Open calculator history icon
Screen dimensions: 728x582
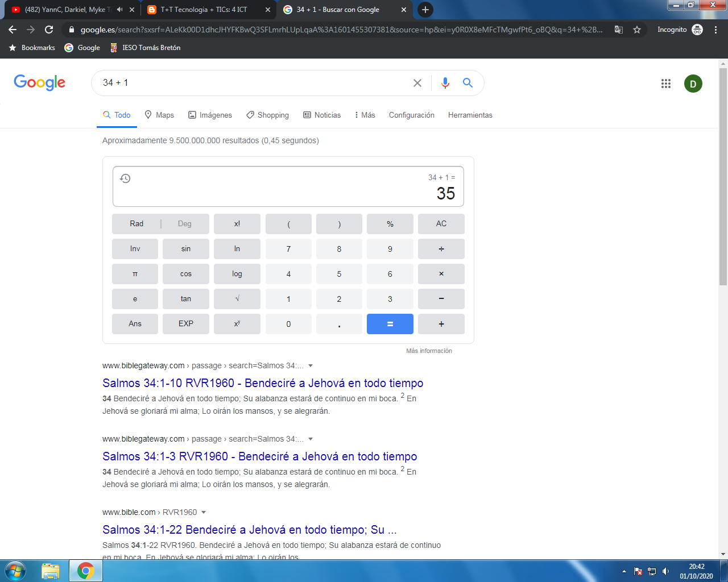pyautogui.click(x=126, y=178)
